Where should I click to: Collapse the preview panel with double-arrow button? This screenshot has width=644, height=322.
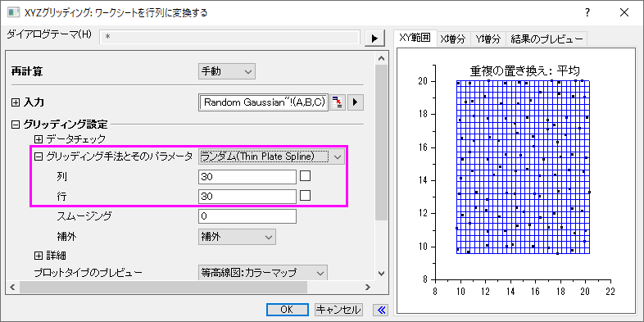[380, 309]
